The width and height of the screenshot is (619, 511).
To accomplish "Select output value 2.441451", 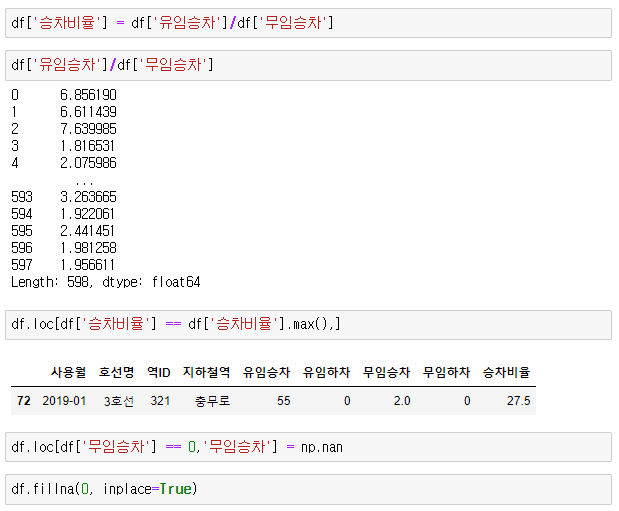I will tap(88, 231).
